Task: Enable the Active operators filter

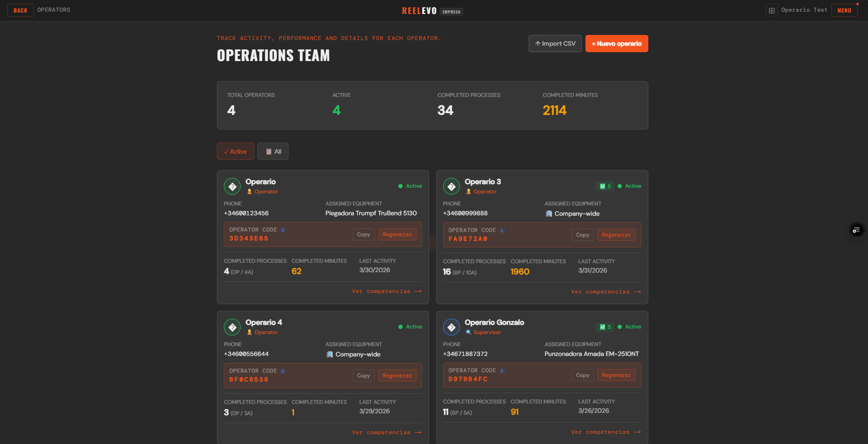Action: click(235, 151)
